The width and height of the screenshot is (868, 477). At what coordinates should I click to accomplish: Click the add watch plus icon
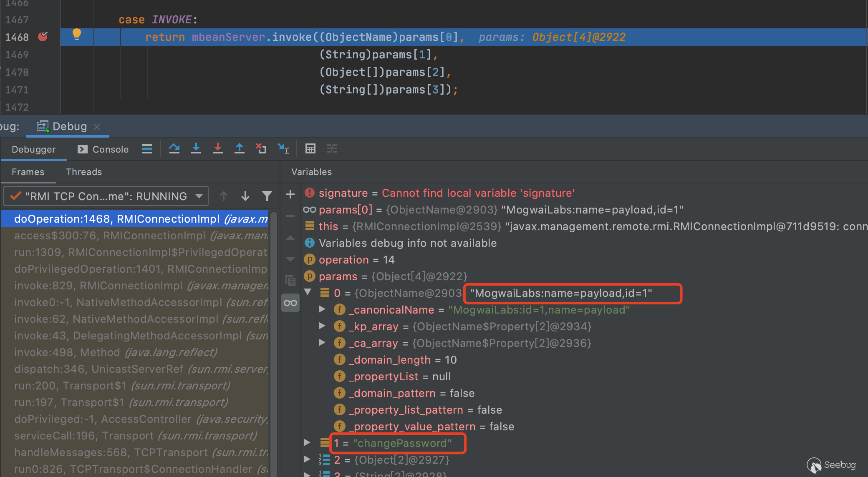[290, 194]
